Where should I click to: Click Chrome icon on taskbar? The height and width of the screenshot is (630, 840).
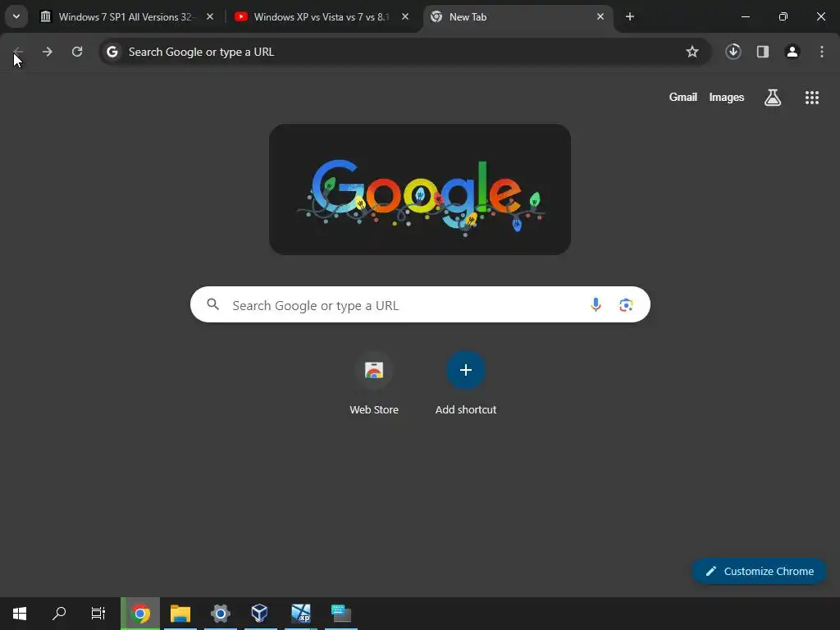coord(140,614)
